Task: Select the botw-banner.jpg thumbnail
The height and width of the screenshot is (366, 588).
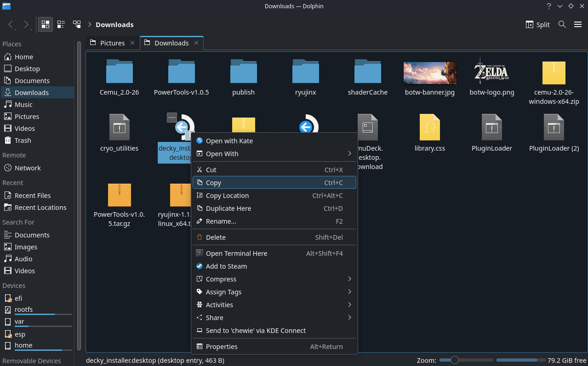Action: click(429, 73)
